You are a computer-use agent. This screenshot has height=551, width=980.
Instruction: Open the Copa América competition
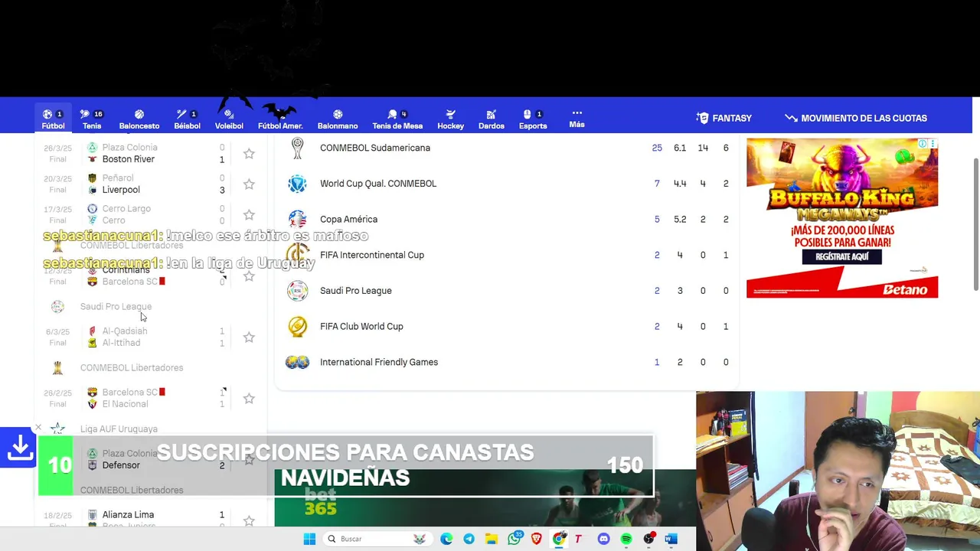506,219
